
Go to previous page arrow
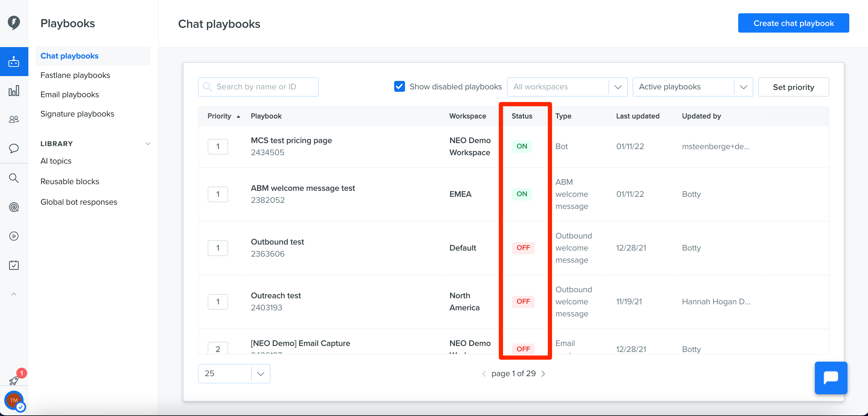[484, 373]
